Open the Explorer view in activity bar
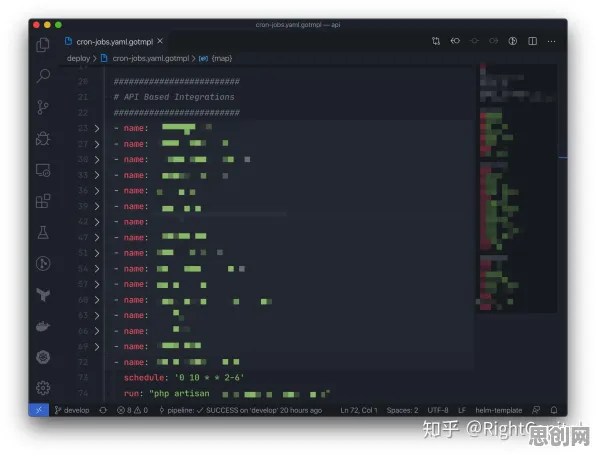 click(43, 45)
